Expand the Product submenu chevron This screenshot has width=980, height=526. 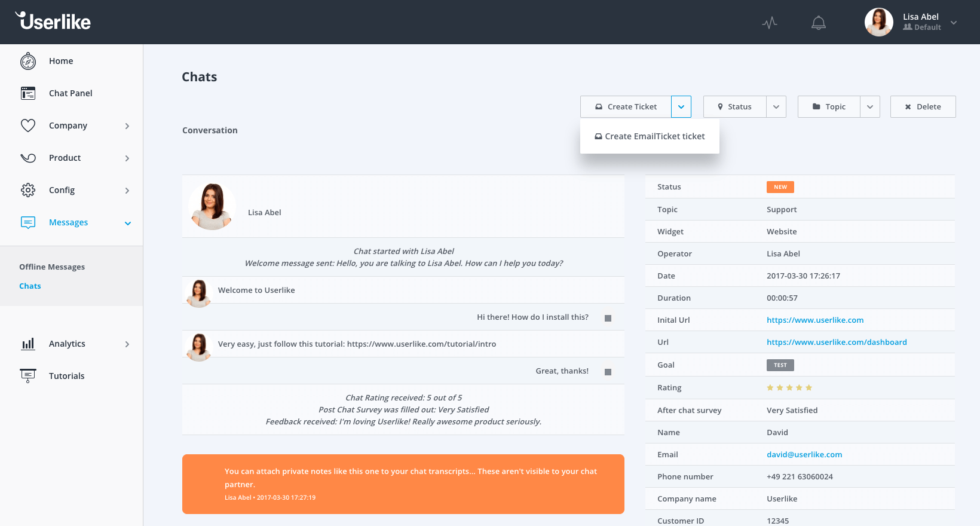click(x=127, y=158)
